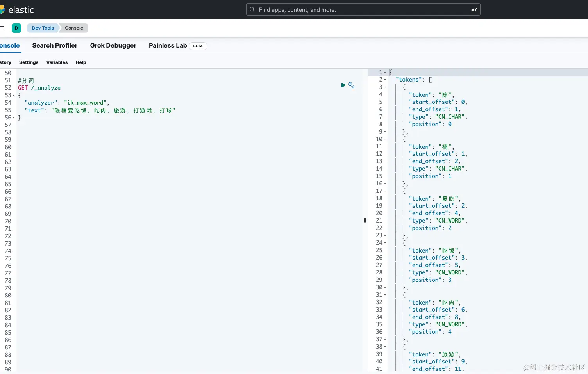This screenshot has height=374, width=588.
Task: Switch to the Console tab
Action: click(x=10, y=46)
